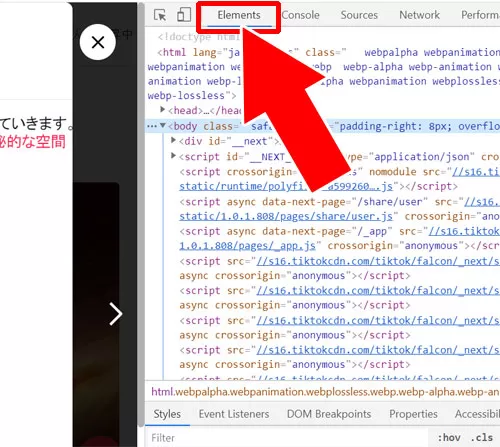Open the pages/_app.js source link

pyautogui.click(x=247, y=246)
